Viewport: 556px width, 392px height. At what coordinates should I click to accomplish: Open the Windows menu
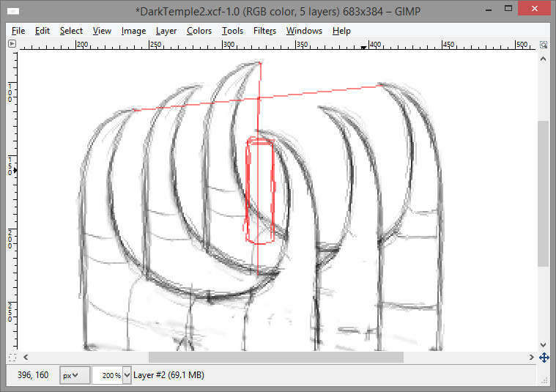coord(304,31)
